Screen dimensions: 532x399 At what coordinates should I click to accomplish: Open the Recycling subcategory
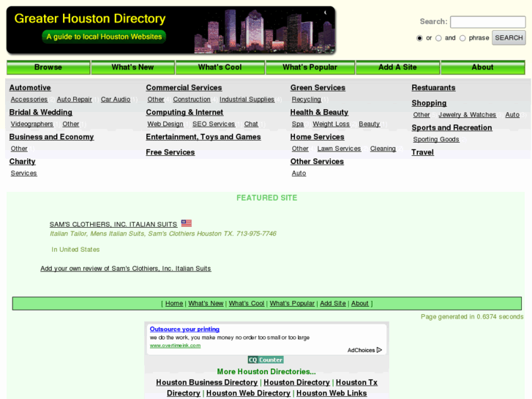tap(307, 99)
